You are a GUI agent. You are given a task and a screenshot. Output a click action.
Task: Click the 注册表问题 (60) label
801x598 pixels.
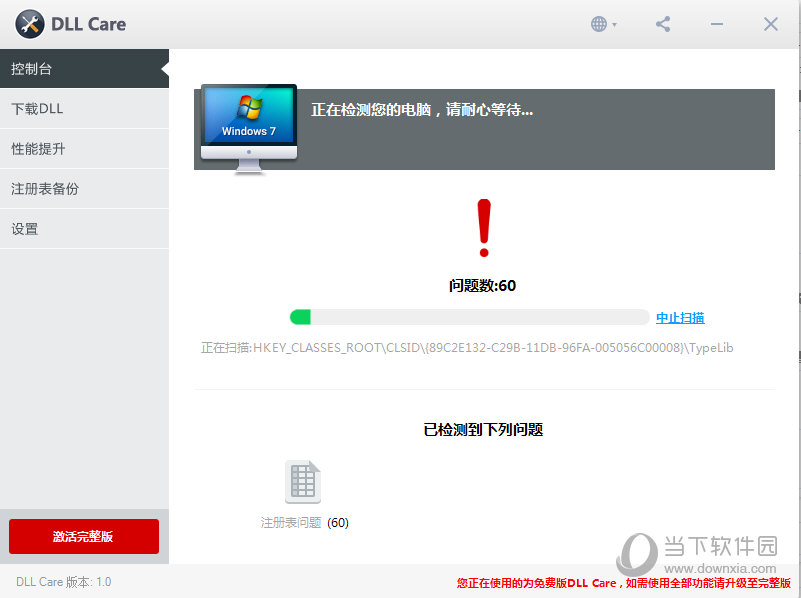pos(304,522)
